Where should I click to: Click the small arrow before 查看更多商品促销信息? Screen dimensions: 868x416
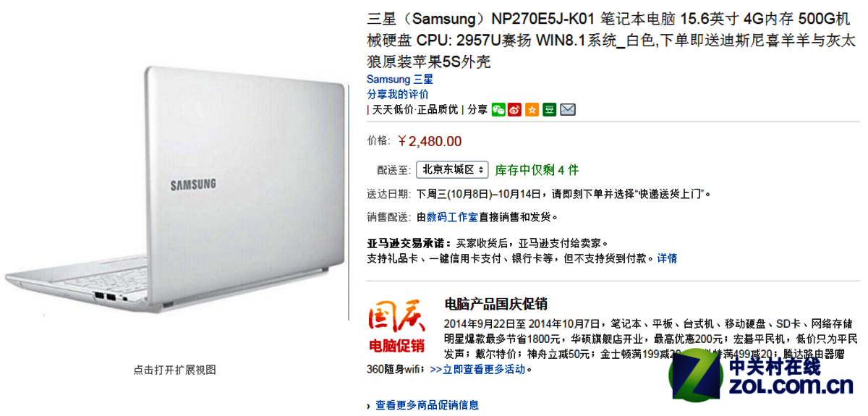[x=370, y=406]
